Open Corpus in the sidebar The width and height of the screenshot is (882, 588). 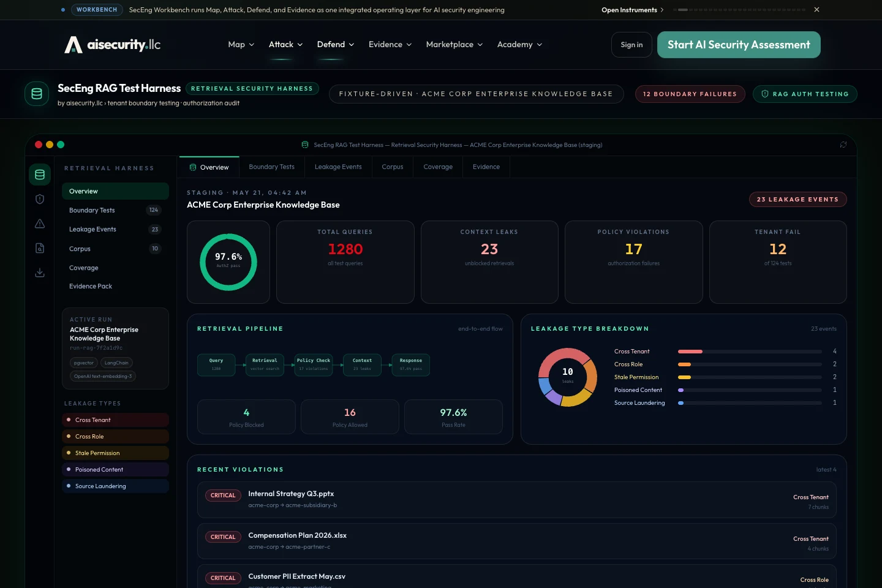(115, 249)
